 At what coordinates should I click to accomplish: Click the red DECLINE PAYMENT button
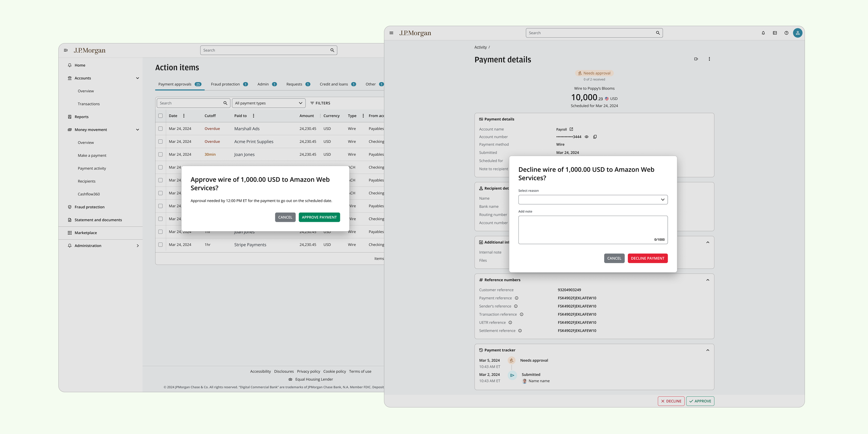(x=647, y=258)
